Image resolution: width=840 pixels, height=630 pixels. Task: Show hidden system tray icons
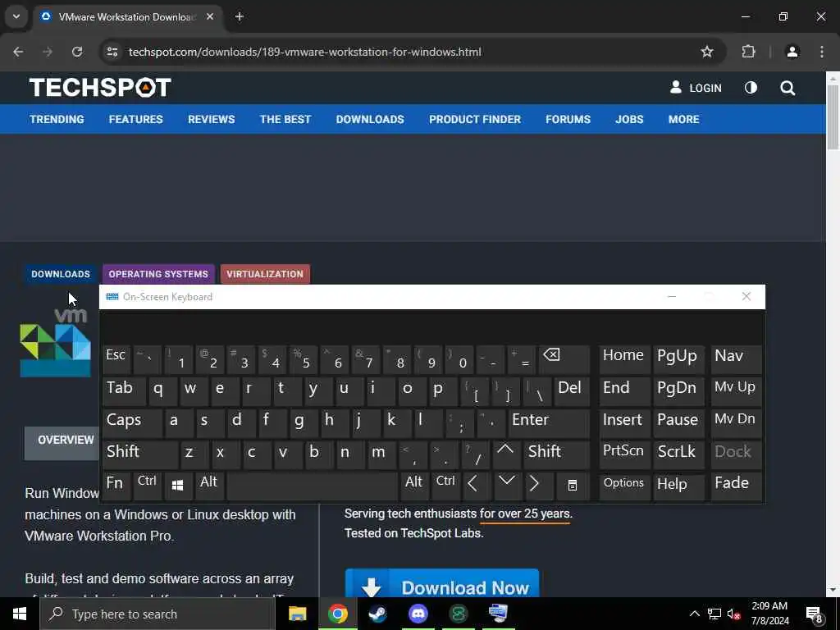[694, 614]
